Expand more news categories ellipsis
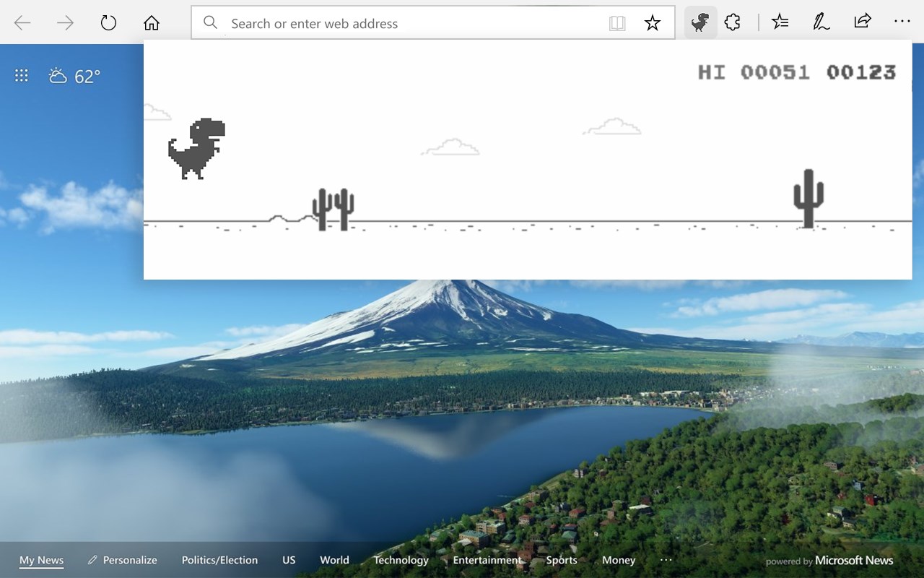 coord(666,560)
